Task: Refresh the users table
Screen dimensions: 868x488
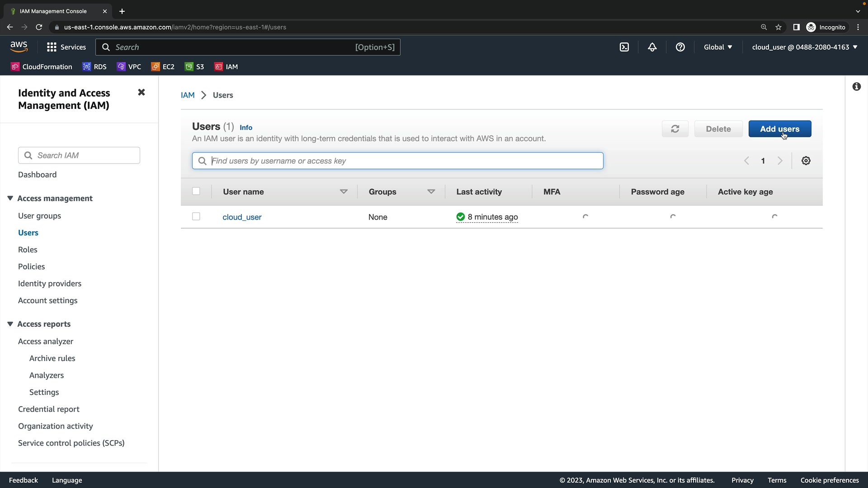Action: pyautogui.click(x=675, y=129)
